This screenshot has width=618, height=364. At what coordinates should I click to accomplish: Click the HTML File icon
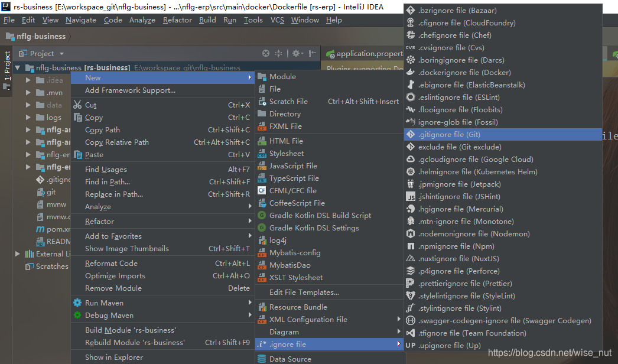pos(262,141)
